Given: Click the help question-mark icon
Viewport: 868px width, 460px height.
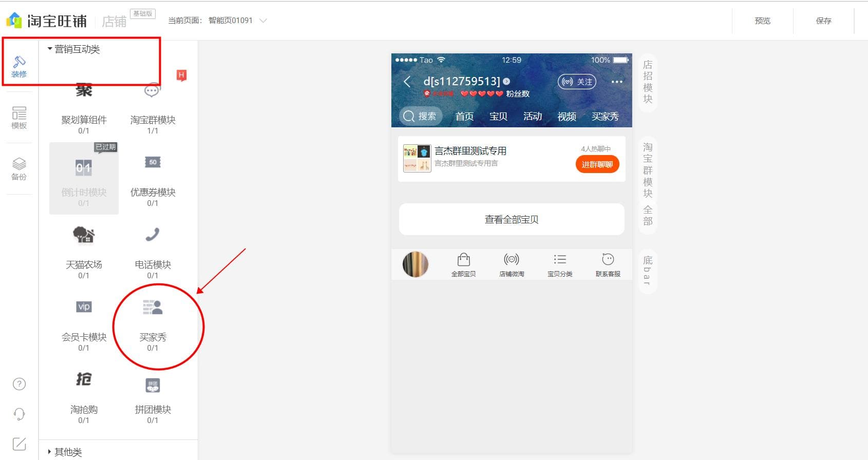Looking at the screenshot, I should (x=19, y=384).
